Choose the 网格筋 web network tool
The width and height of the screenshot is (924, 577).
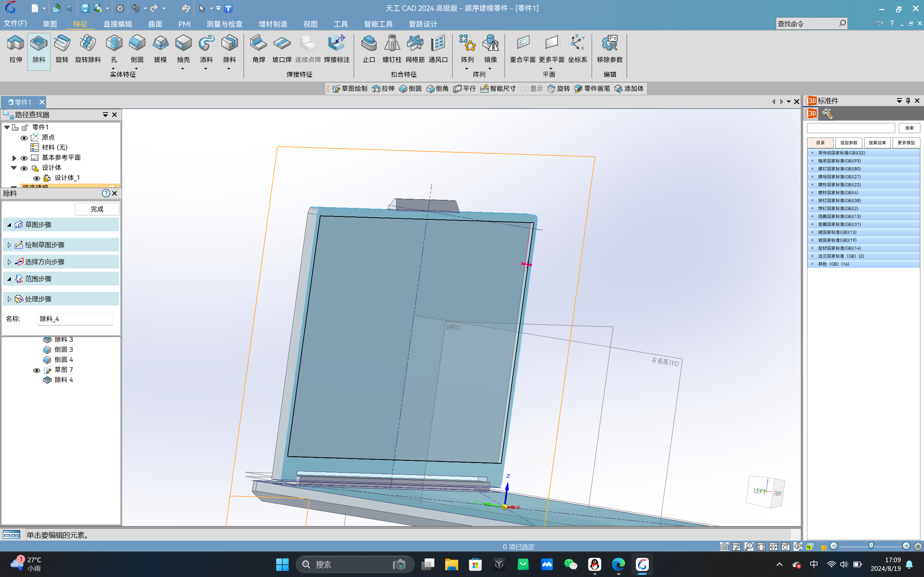click(415, 49)
